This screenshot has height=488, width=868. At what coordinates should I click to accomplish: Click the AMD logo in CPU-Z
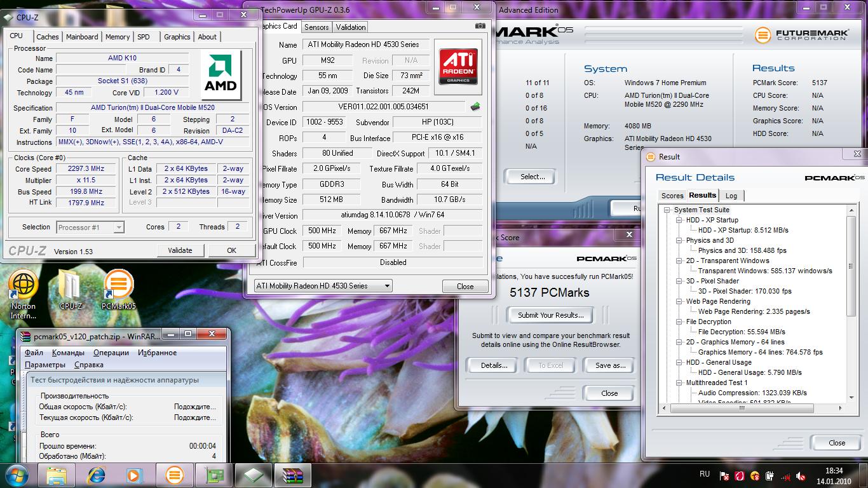pyautogui.click(x=220, y=76)
